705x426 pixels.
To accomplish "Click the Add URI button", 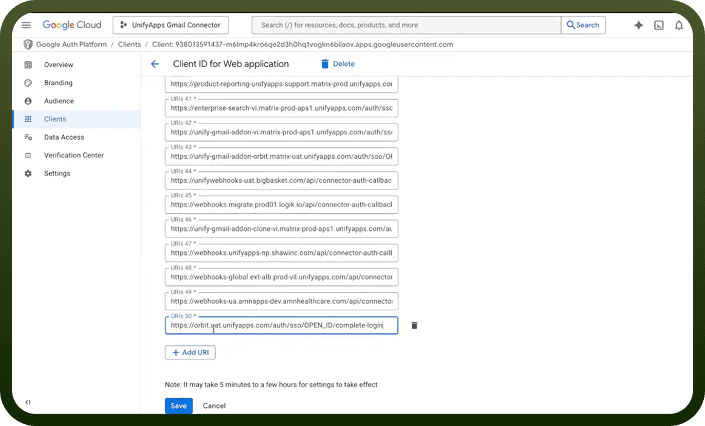I will 190,353.
